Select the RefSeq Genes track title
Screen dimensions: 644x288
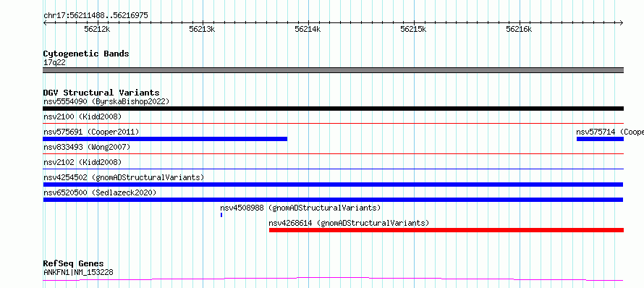point(74,263)
